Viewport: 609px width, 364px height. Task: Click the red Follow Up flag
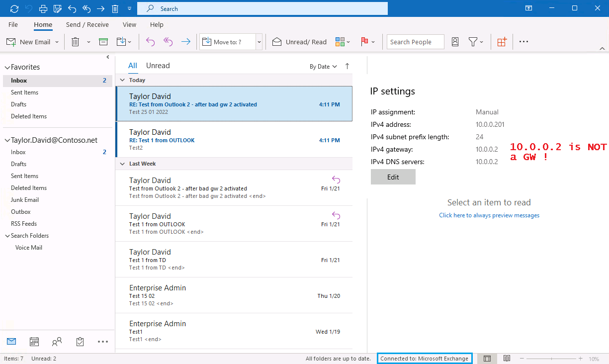tap(364, 42)
